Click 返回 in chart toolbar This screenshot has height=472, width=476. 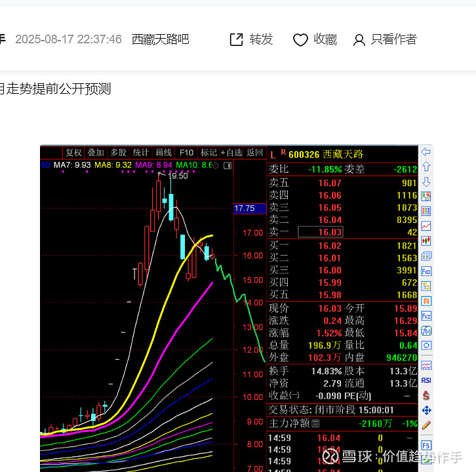click(254, 152)
